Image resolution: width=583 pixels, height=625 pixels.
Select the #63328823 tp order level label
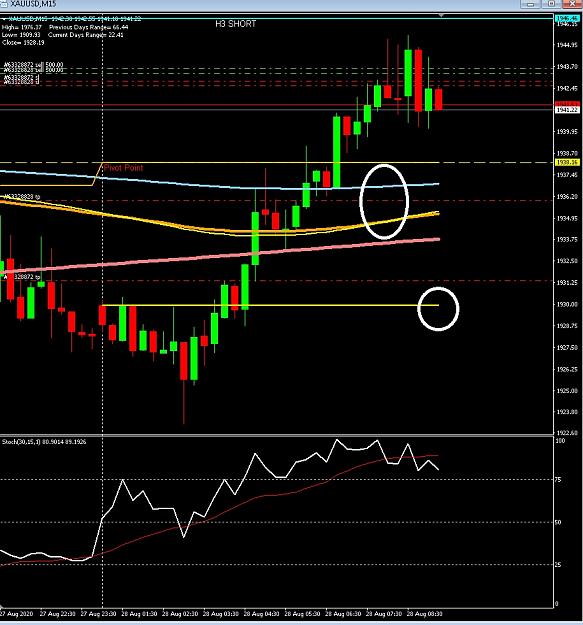(22, 197)
